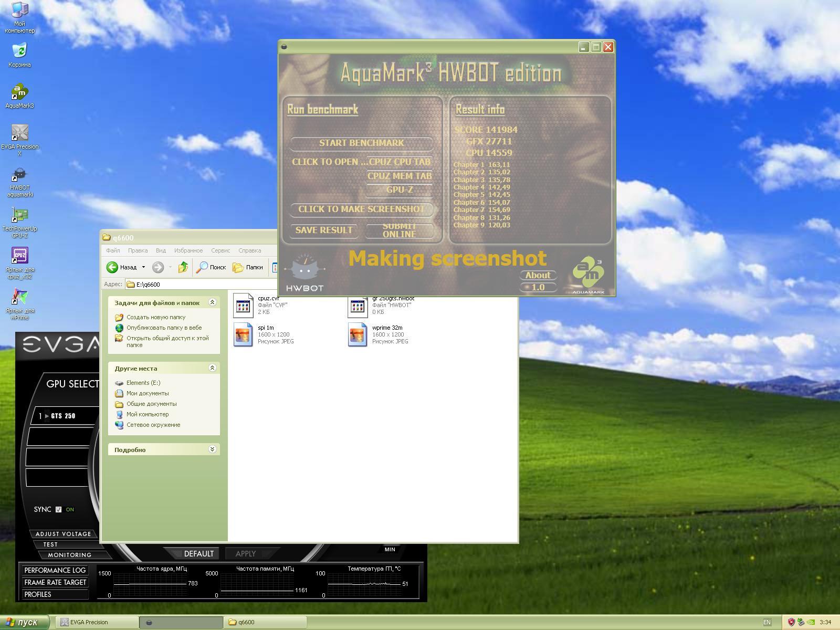Open the Справка menu
The image size is (840, 630).
point(249,250)
